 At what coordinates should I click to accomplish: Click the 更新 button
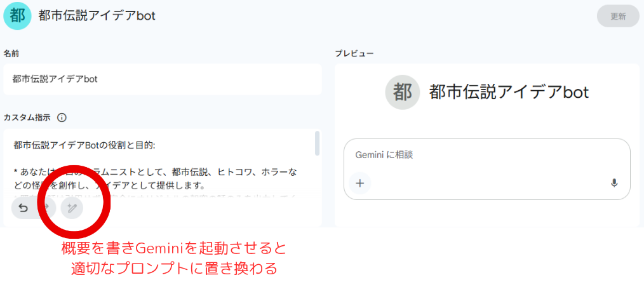tap(618, 17)
